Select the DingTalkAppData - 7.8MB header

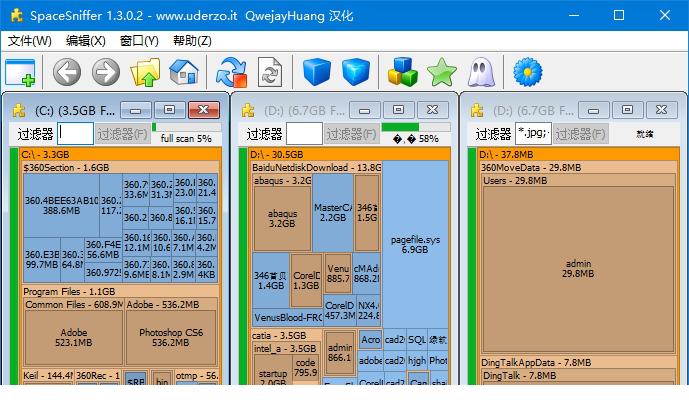[x=579, y=363]
